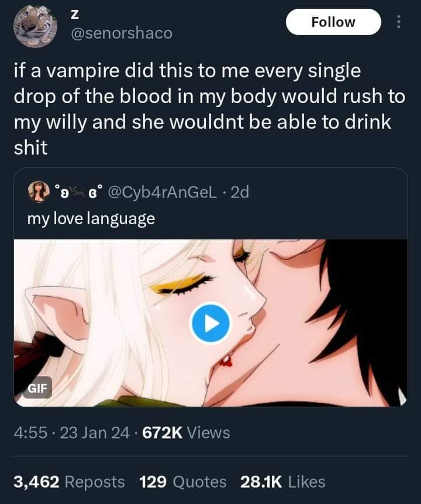
Task: Show the 28.1K Likes list
Action: click(x=282, y=482)
